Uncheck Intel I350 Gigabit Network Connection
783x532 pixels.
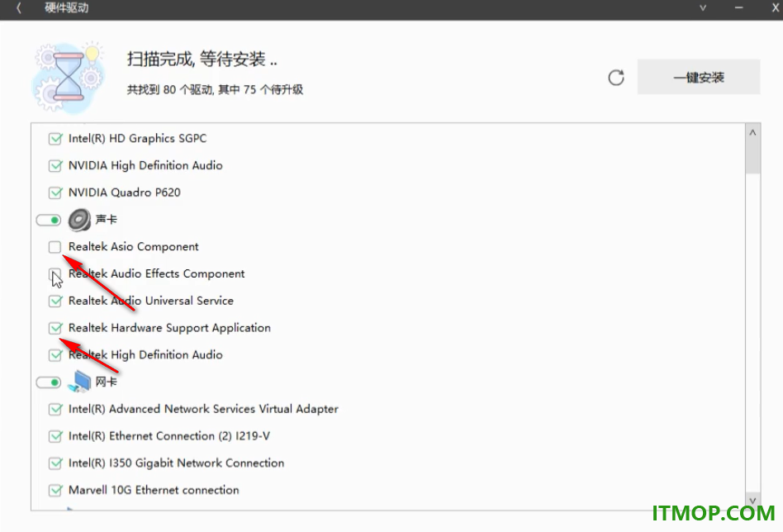click(x=55, y=463)
